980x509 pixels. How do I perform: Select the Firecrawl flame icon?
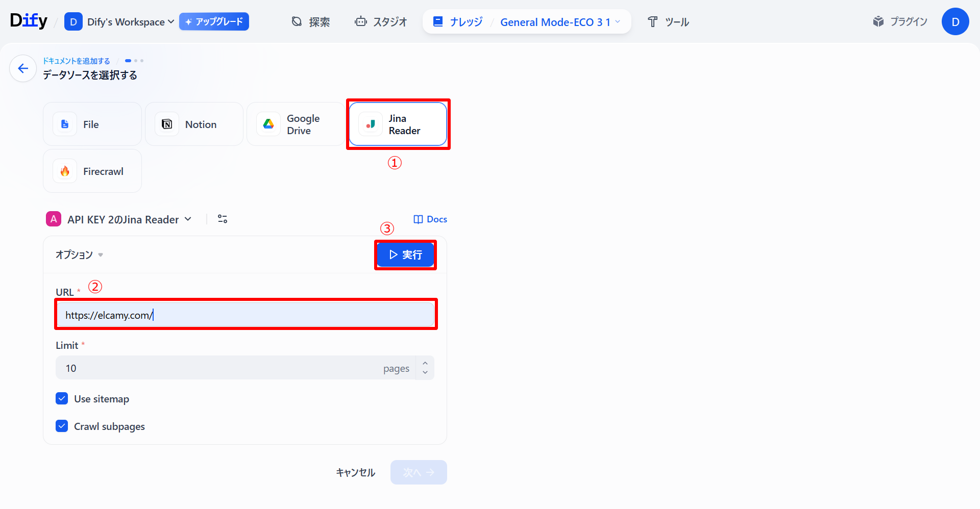pyautogui.click(x=65, y=171)
